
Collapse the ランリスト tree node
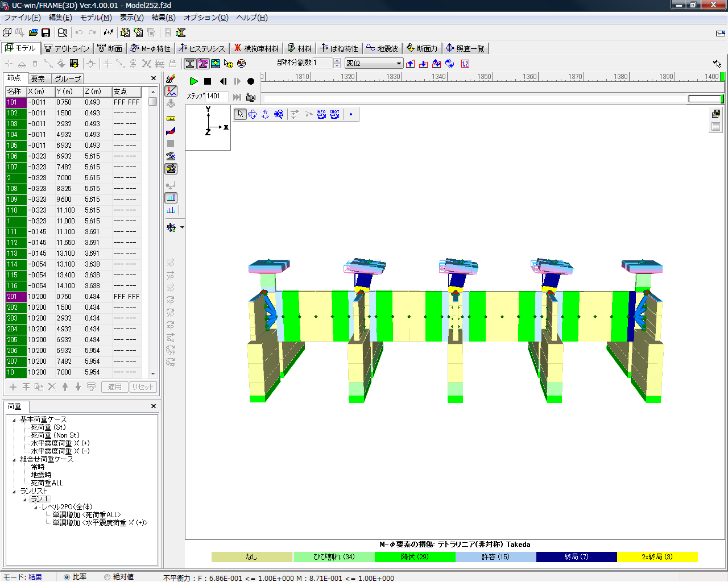coord(14,492)
